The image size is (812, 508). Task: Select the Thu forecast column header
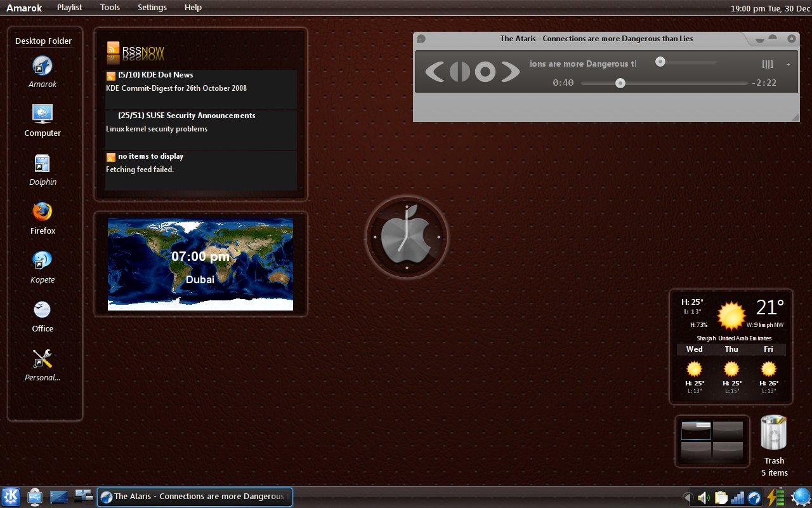click(x=731, y=349)
